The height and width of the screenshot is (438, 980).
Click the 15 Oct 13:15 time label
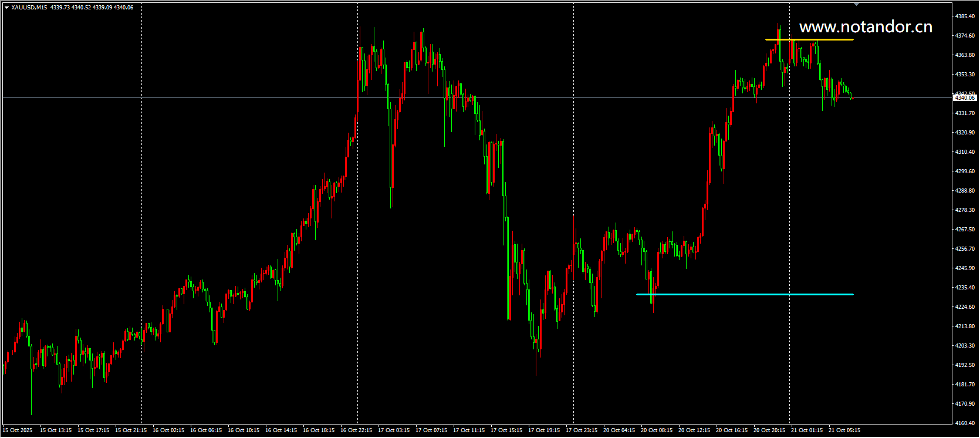click(x=56, y=430)
